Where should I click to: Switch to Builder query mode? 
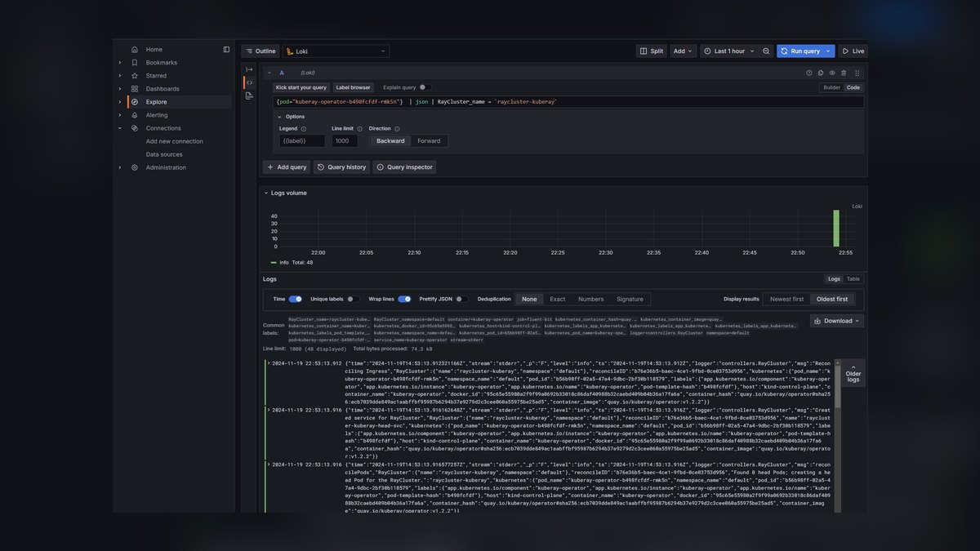831,87
